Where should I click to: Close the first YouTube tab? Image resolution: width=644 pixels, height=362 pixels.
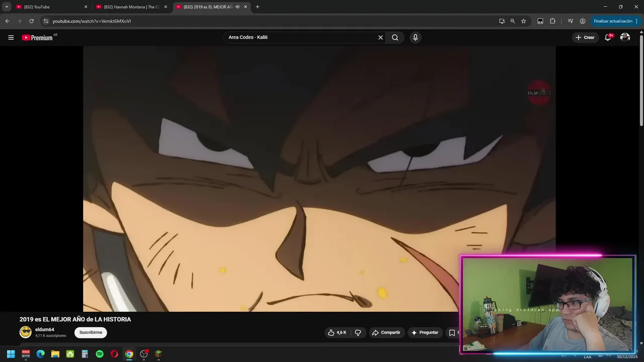pyautogui.click(x=86, y=7)
